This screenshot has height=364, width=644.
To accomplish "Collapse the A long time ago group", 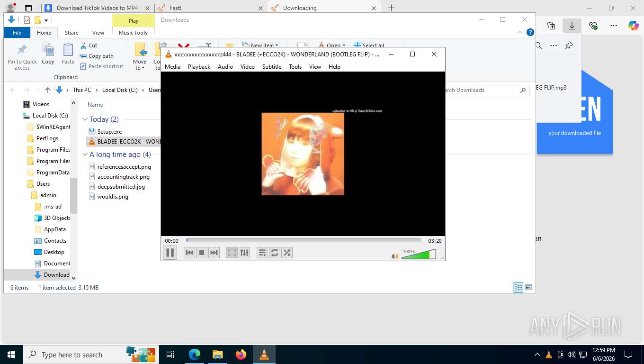I will coord(85,155).
